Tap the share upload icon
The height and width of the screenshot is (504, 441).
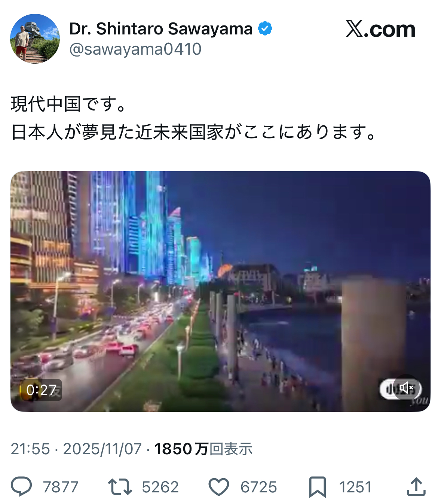(x=416, y=486)
